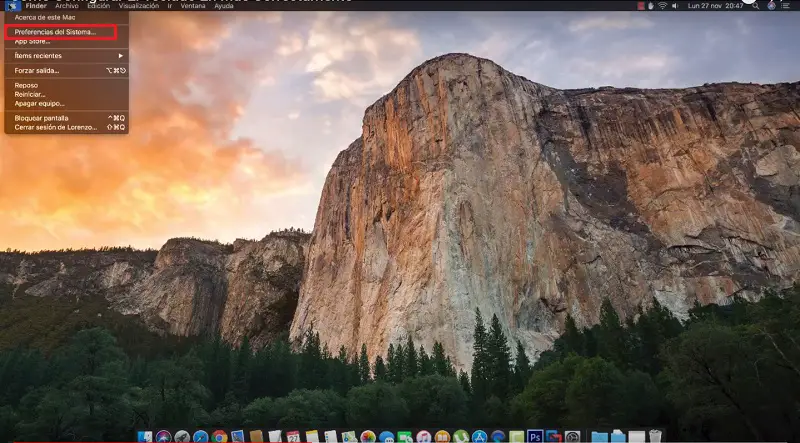Image resolution: width=800 pixels, height=443 pixels.
Task: Open the Trash in the dock
Action: [655, 437]
